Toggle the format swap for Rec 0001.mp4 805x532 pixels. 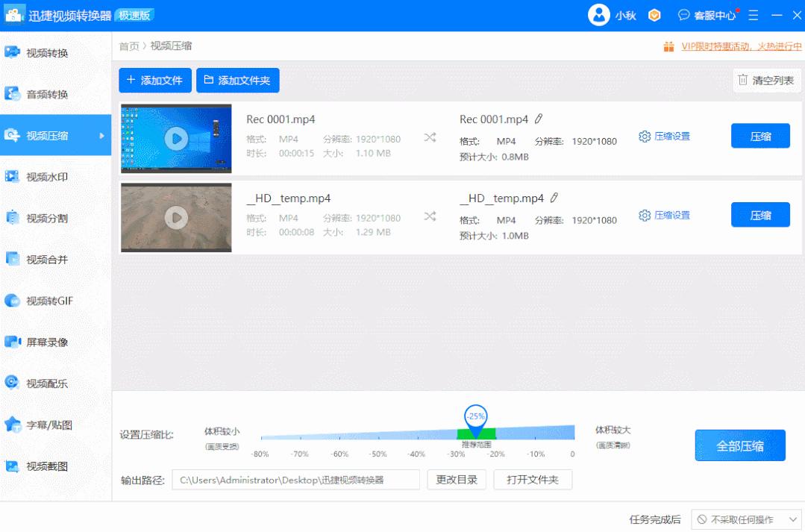(x=430, y=139)
